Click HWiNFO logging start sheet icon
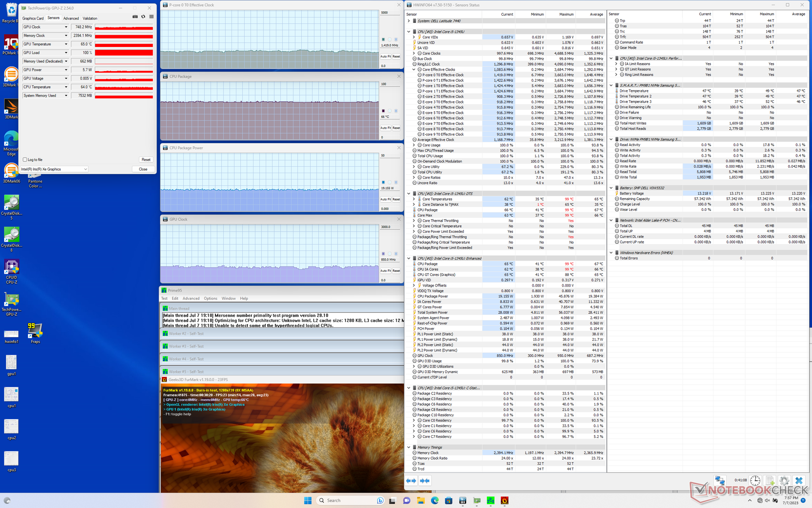Screen dimensions: 812x508 [770, 480]
